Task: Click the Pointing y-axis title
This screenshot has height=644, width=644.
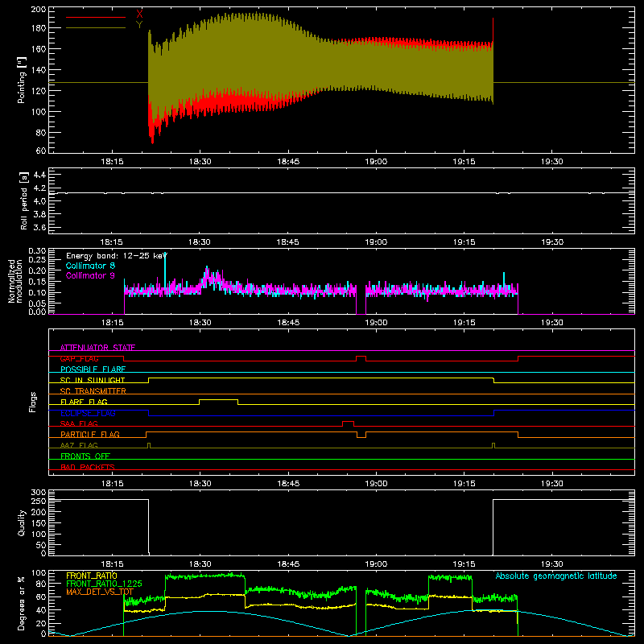Action: pyautogui.click(x=22, y=80)
